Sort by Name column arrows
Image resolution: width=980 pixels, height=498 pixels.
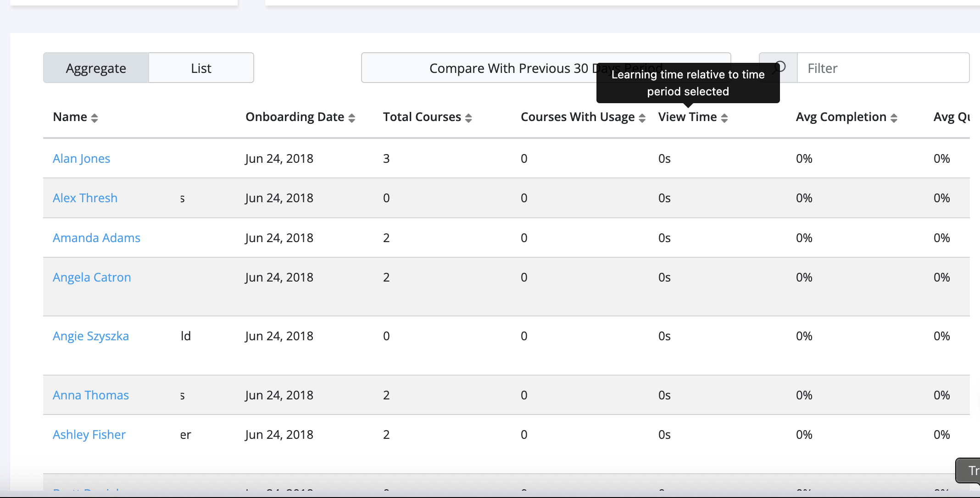point(95,118)
